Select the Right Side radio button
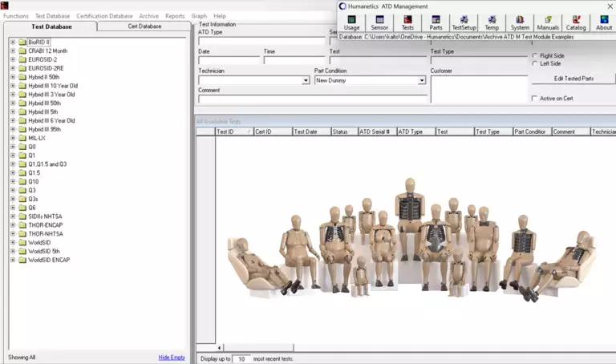The image size is (616, 364). pyautogui.click(x=534, y=56)
